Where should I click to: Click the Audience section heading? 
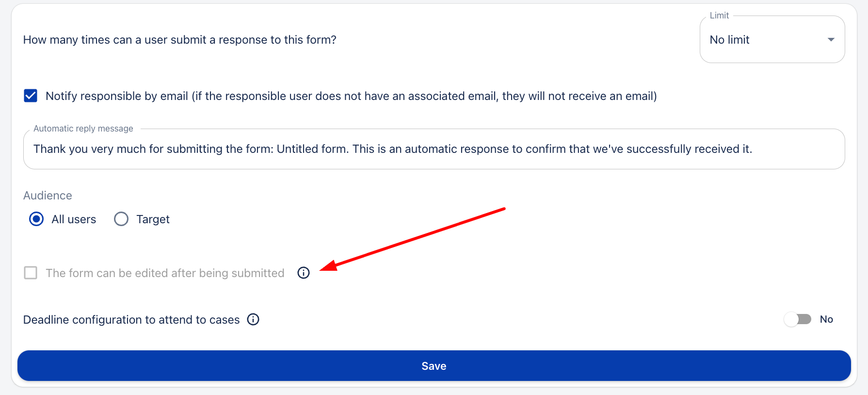(x=48, y=196)
